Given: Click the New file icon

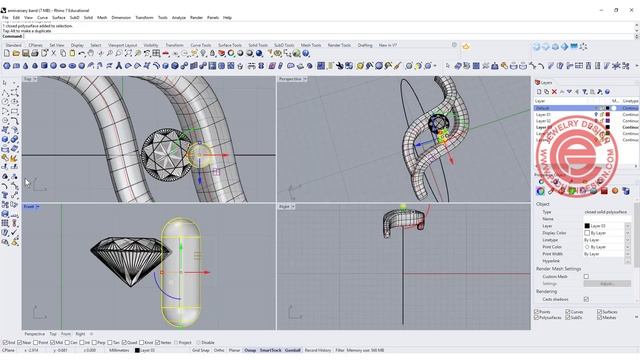Looking at the screenshot, I should [x=7, y=53].
